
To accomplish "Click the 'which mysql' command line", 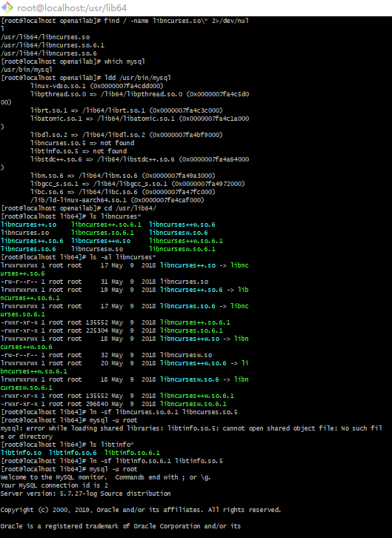I will pyautogui.click(x=73, y=62).
